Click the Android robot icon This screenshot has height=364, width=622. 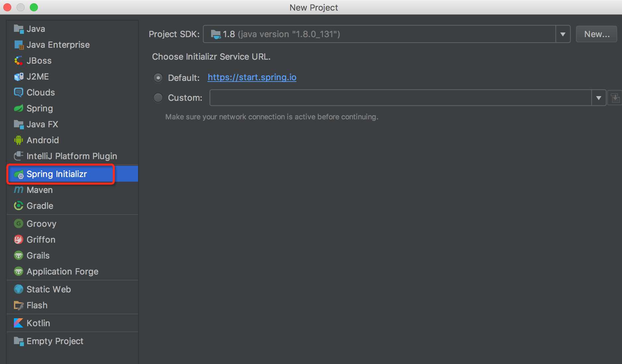19,140
